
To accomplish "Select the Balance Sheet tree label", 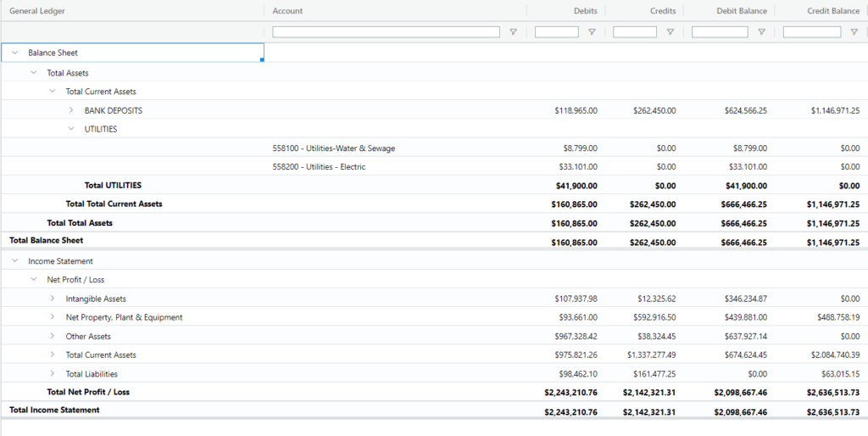I will pos(53,53).
